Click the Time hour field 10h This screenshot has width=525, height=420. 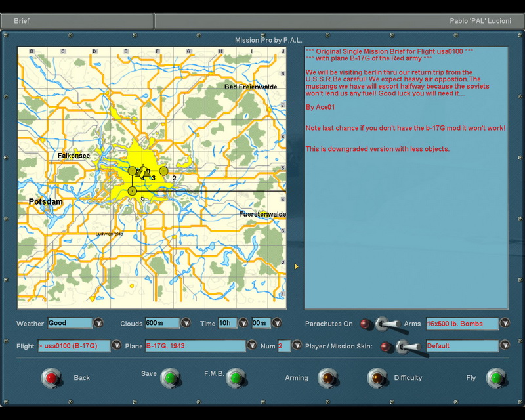(x=228, y=324)
